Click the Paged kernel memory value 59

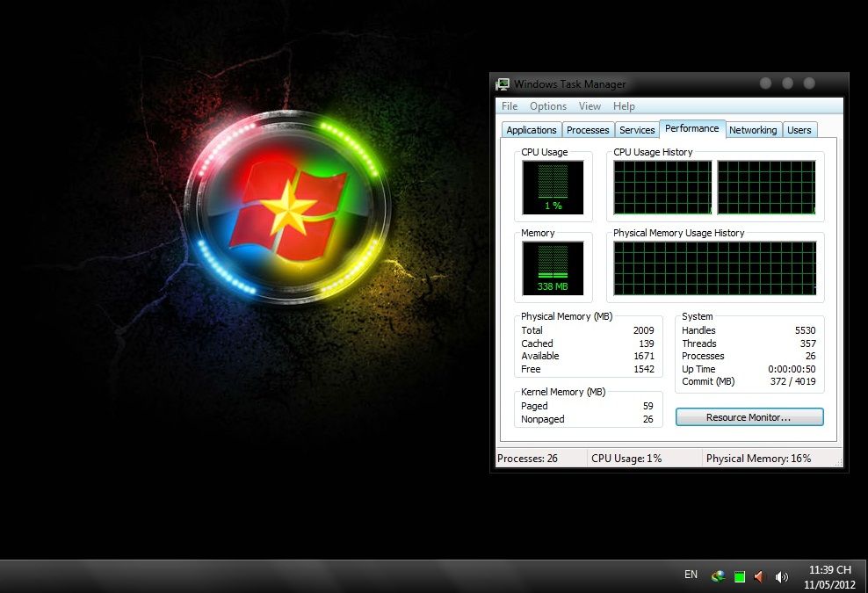point(648,407)
